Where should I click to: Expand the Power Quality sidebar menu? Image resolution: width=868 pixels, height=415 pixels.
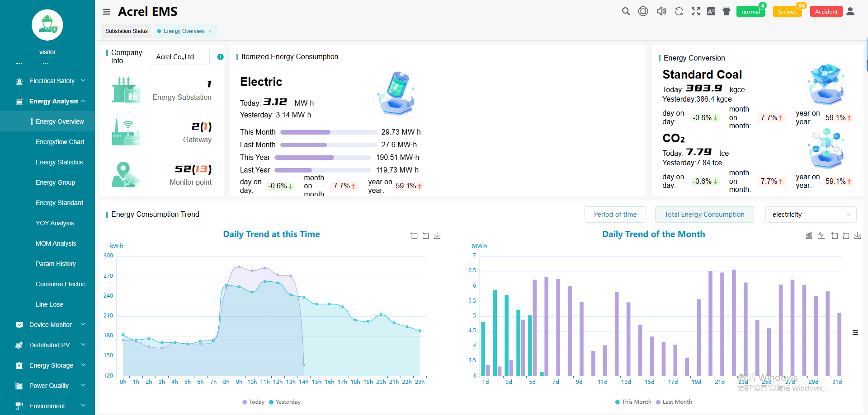click(x=49, y=386)
